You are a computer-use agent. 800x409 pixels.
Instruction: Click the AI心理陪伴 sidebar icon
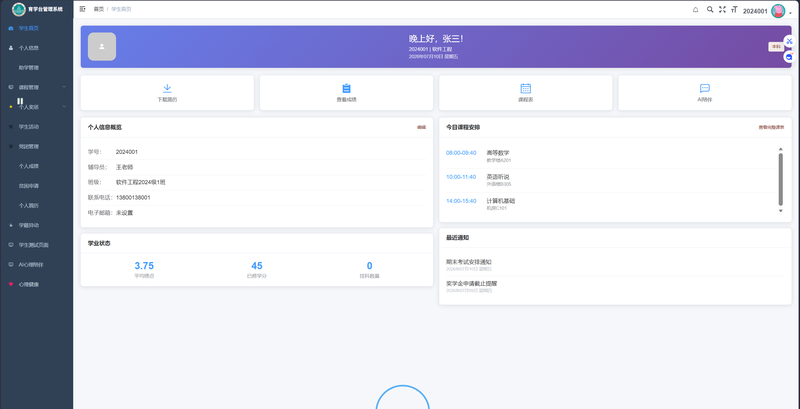pyautogui.click(x=11, y=265)
